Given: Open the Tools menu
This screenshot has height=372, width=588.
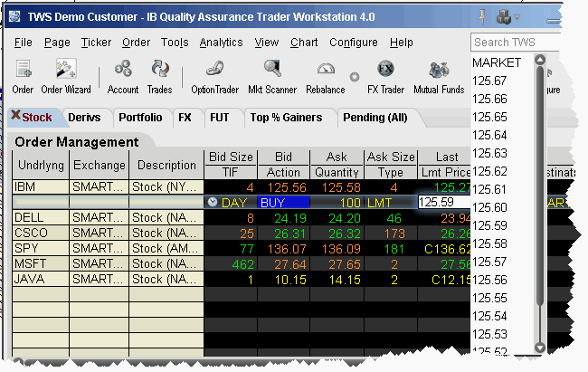Looking at the screenshot, I should click(175, 43).
